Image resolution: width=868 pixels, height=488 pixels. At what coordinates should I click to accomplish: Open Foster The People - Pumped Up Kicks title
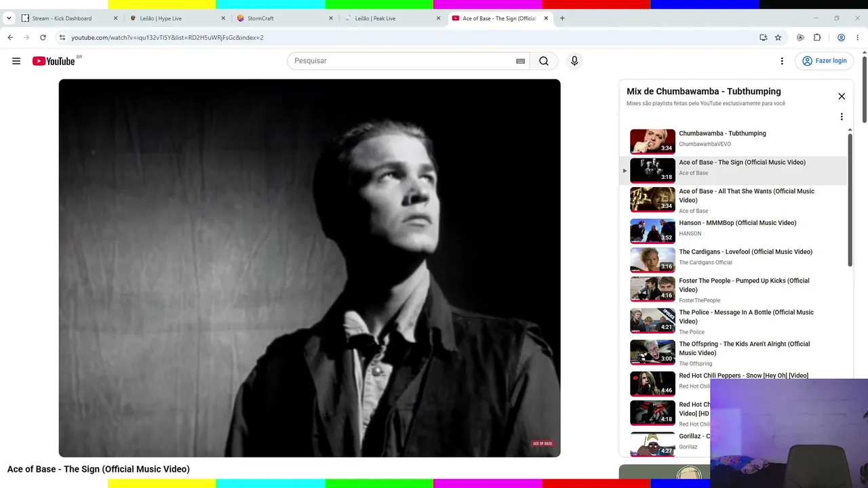744,285
